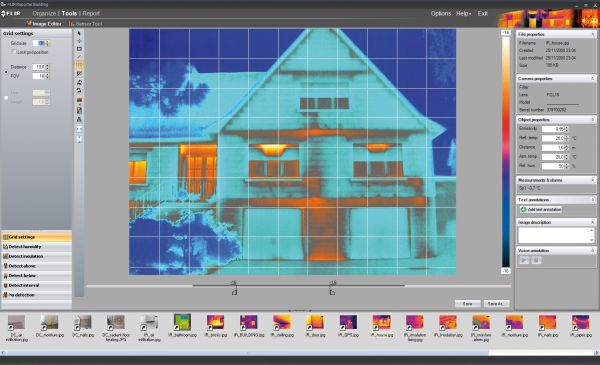Select the Size and Length radio option
The height and width of the screenshot is (365, 600).
pyautogui.click(x=6, y=98)
